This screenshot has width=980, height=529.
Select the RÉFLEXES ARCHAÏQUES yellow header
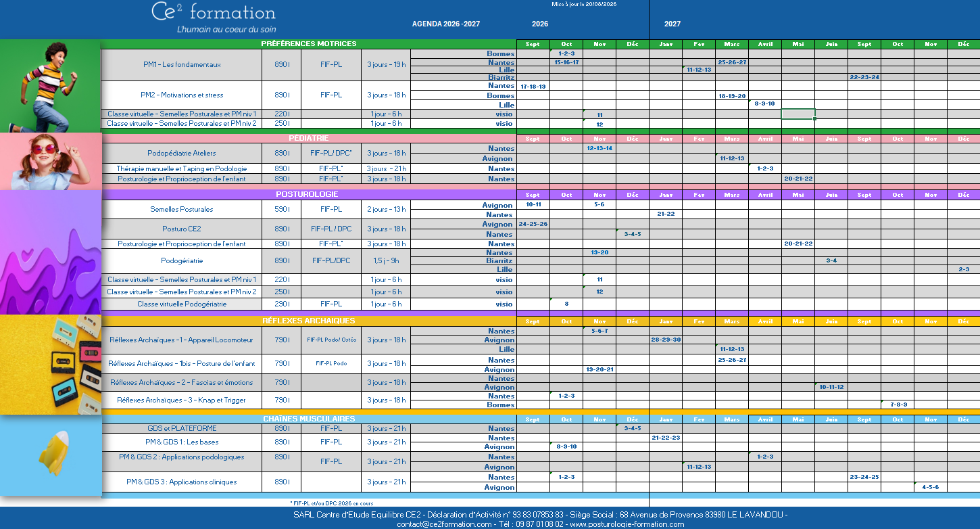[309, 321]
